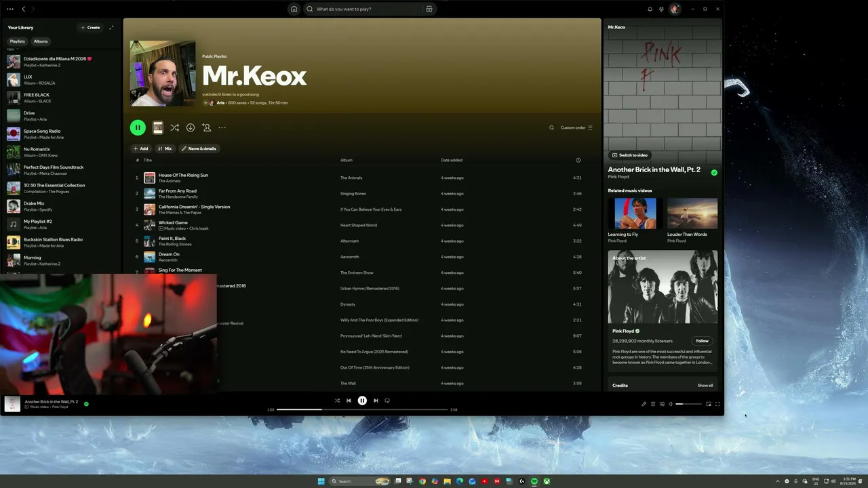Image resolution: width=868 pixels, height=488 pixels.
Task: Open the playback queue
Action: 653,404
